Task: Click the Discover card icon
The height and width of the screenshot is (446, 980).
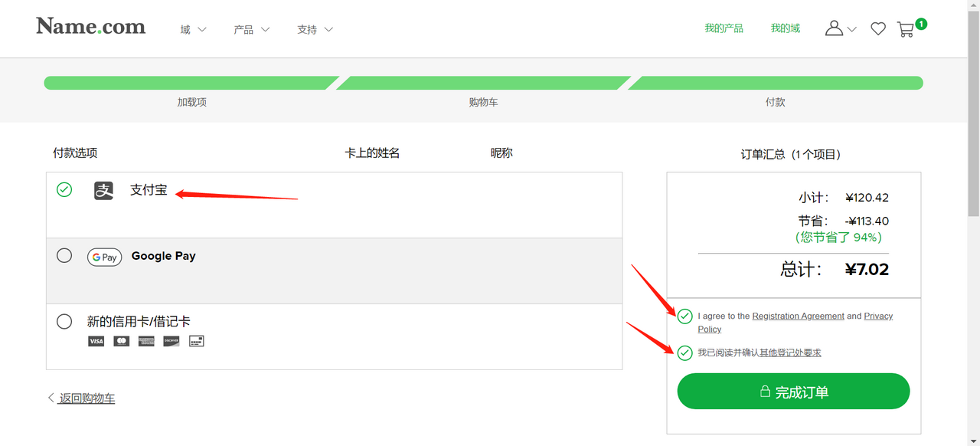Action: tap(171, 341)
